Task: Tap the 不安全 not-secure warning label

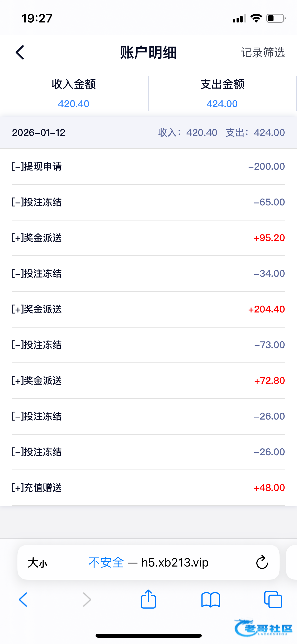Action: (x=106, y=563)
